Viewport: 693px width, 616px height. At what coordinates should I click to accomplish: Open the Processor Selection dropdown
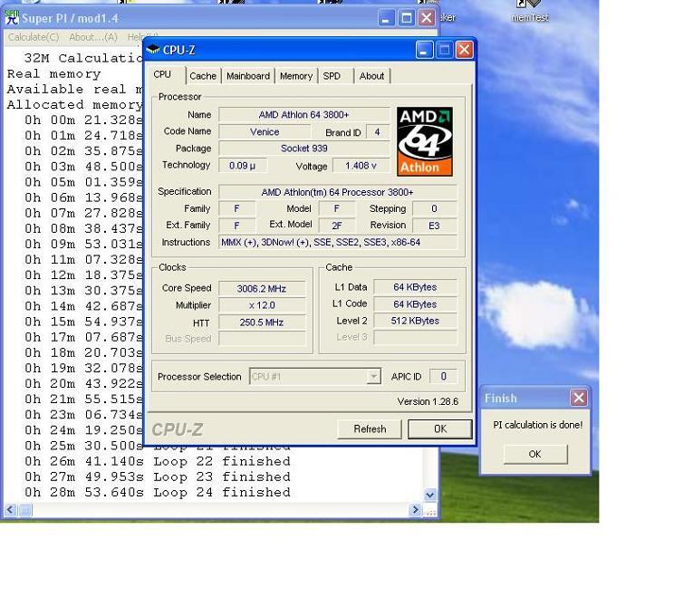pos(373,377)
